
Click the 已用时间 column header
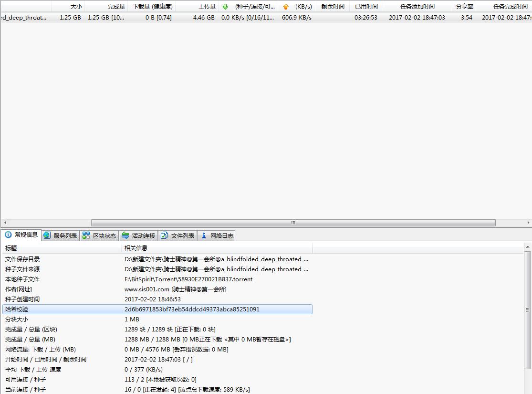[x=366, y=7]
